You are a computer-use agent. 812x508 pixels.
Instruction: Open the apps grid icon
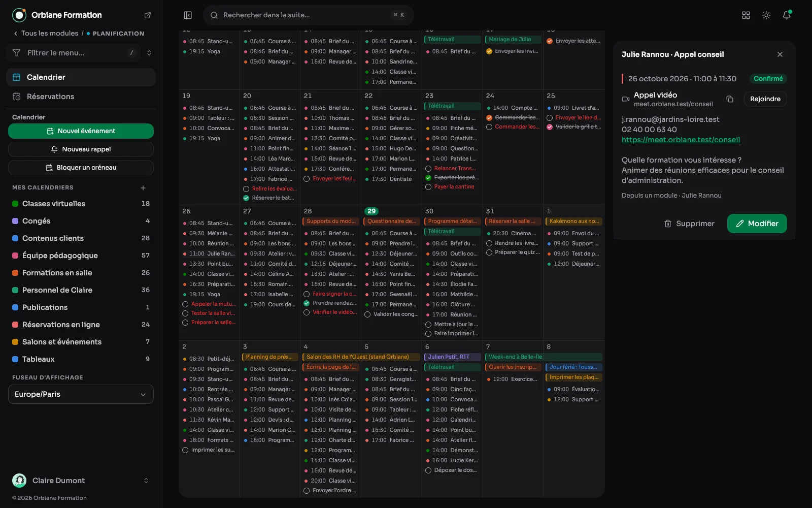coord(746,15)
